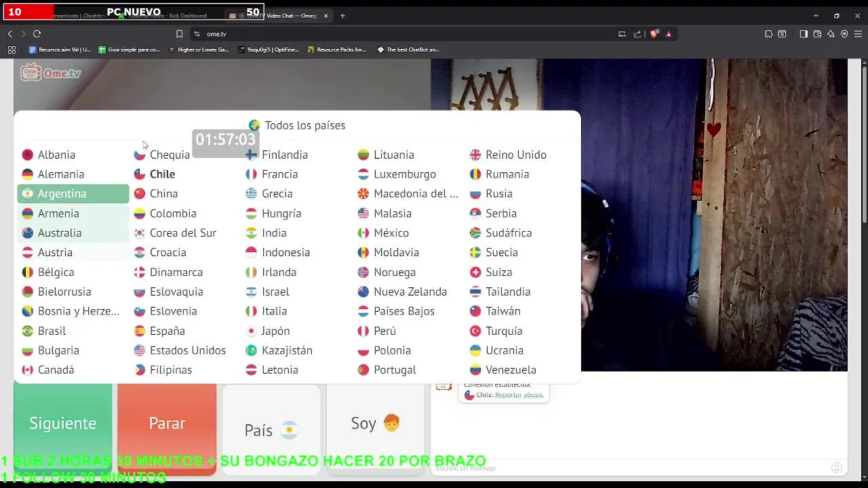Choose Brasil in country list
The image size is (868, 488).
coord(73,331)
